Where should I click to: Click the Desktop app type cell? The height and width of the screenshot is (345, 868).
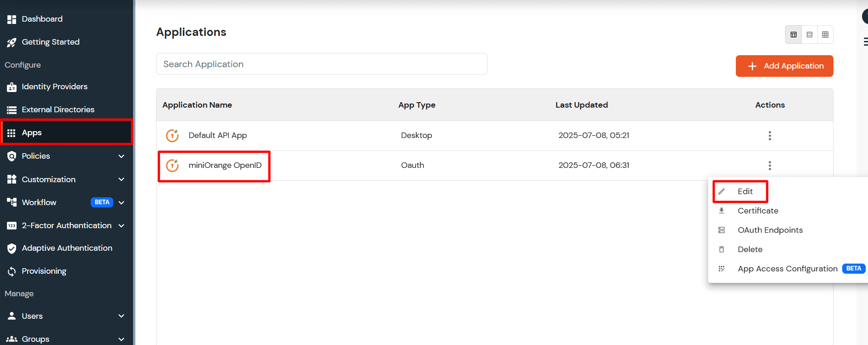416,135
